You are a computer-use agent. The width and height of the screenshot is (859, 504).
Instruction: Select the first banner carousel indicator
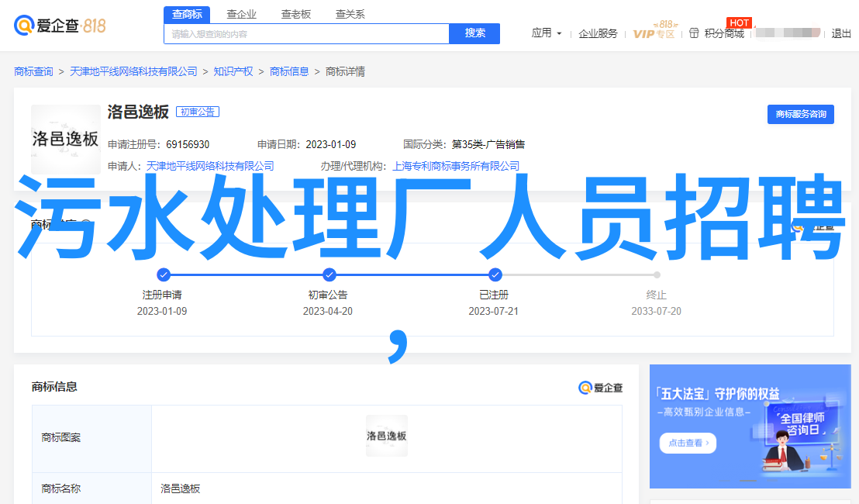(x=724, y=481)
